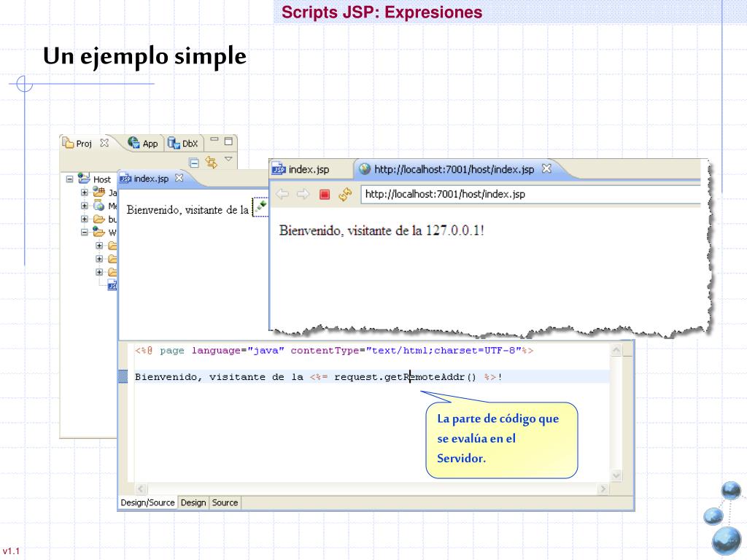Click the Ja package folder icon
The width and height of the screenshot is (747, 560).
click(x=99, y=192)
